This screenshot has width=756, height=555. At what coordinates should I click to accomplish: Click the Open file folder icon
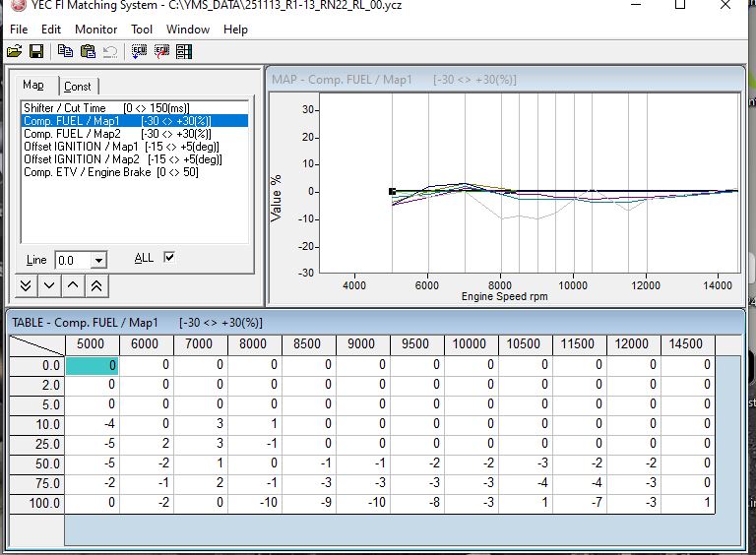(14, 51)
